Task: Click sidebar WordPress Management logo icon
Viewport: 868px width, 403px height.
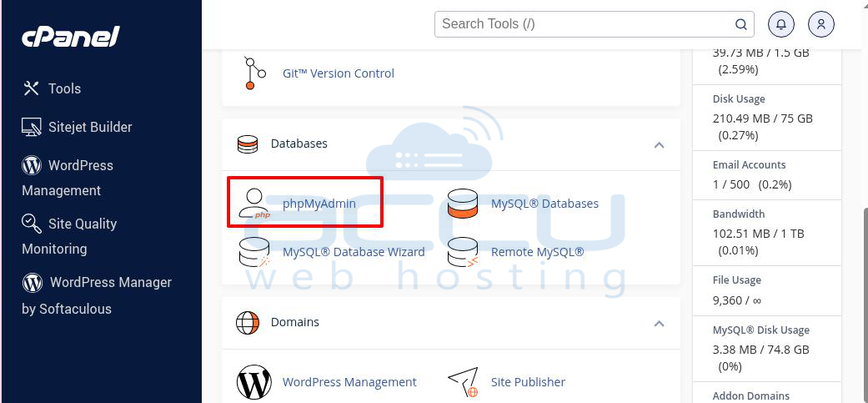Action: [32, 165]
